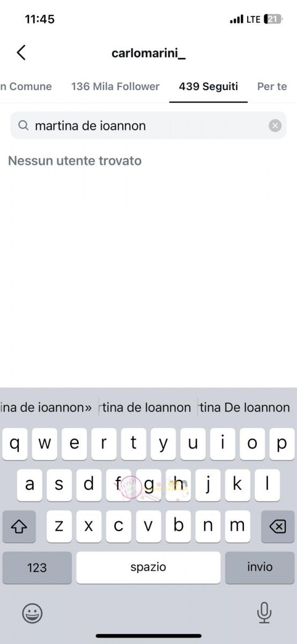Toggle the shift key arrow
297x644 pixels.
coord(19,526)
